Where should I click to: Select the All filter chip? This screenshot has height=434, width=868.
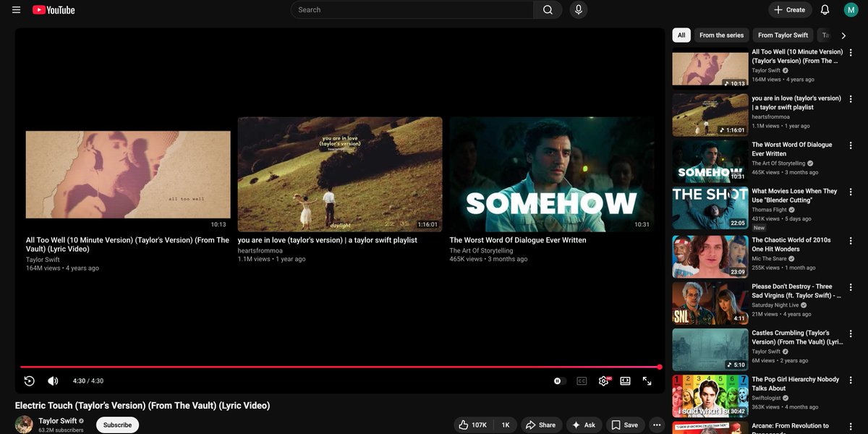tap(681, 35)
